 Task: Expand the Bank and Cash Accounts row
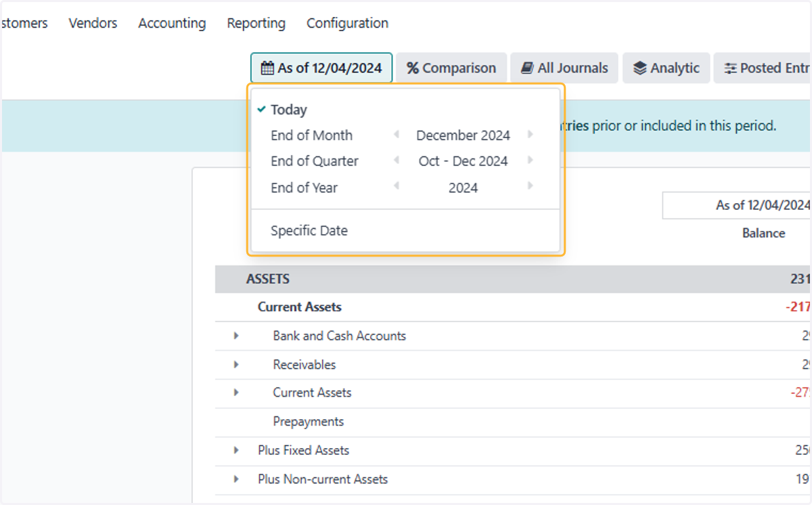point(236,336)
